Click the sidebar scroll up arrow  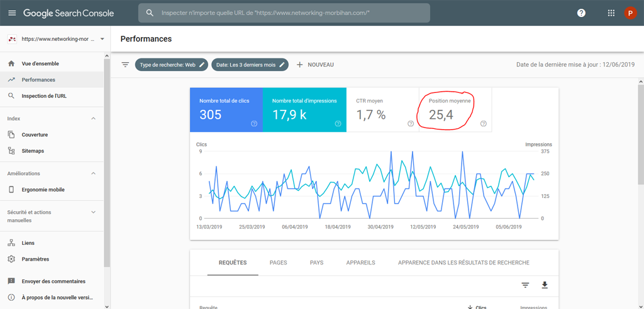click(107, 56)
